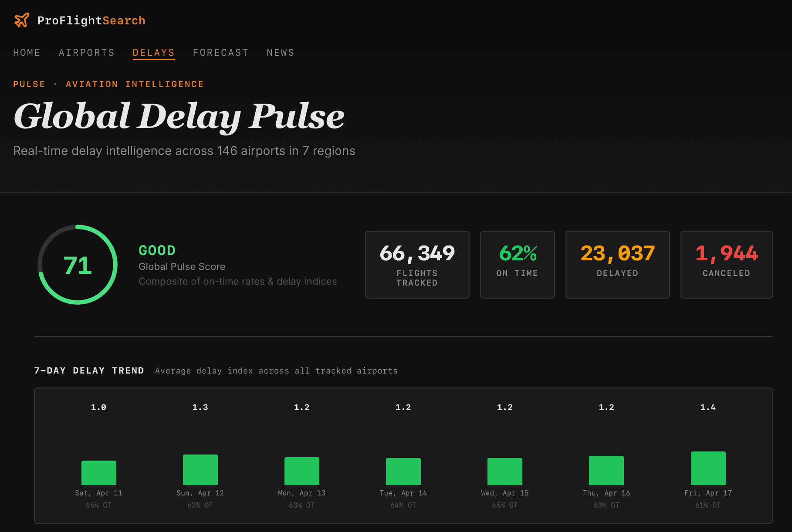Open the ProFlightSearch brand name link

click(91, 20)
